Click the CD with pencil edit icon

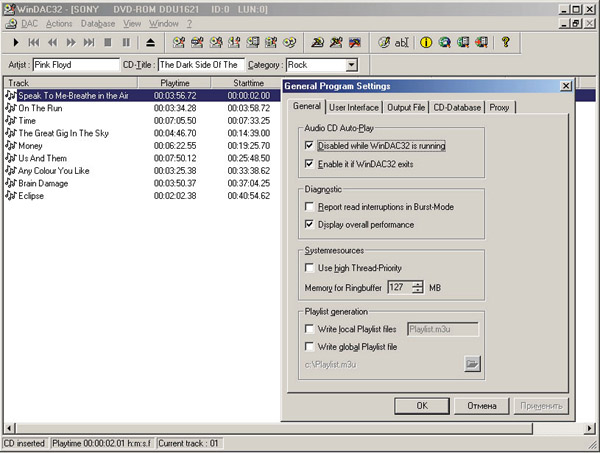point(384,42)
